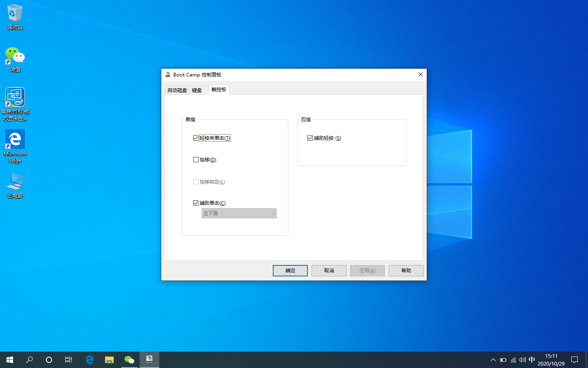Disable 辅助轻按 under 双指

310,138
